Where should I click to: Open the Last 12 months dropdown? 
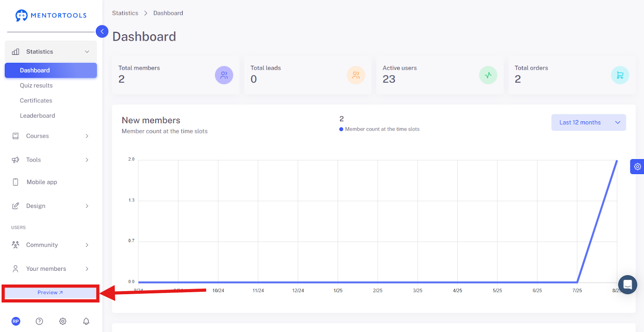click(x=588, y=122)
